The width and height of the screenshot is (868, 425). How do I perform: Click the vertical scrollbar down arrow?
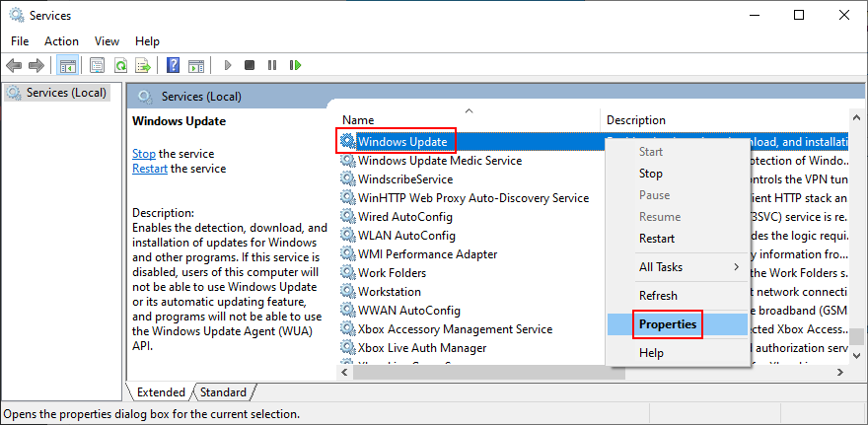[x=858, y=354]
